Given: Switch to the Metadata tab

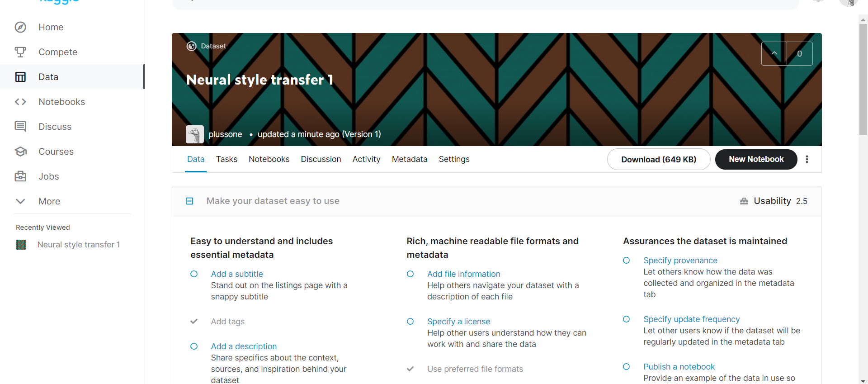Looking at the screenshot, I should (410, 159).
